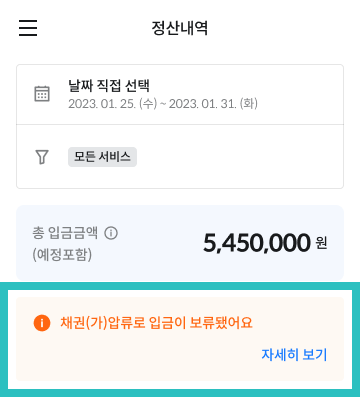Image resolution: width=360 pixels, height=397 pixels.
Task: Click the 정산내역 page title
Action: 180,28
